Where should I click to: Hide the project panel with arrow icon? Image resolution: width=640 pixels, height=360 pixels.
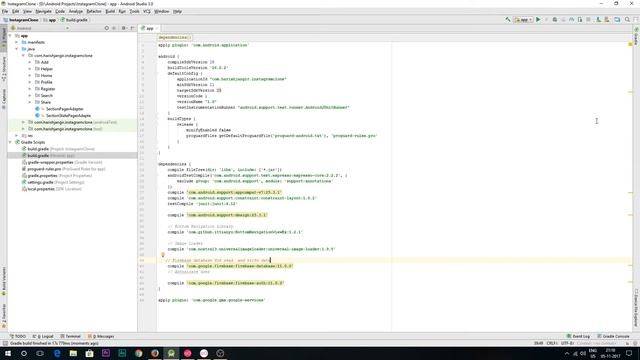click(x=132, y=28)
